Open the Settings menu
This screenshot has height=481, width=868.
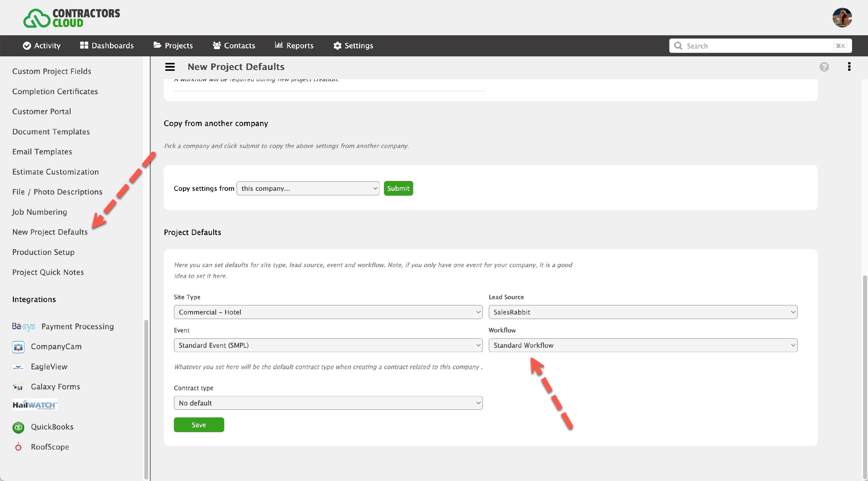[353, 46]
